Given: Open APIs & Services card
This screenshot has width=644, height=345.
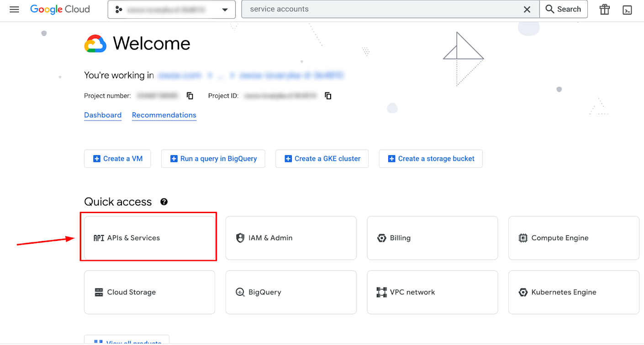Looking at the screenshot, I should pyautogui.click(x=149, y=238).
